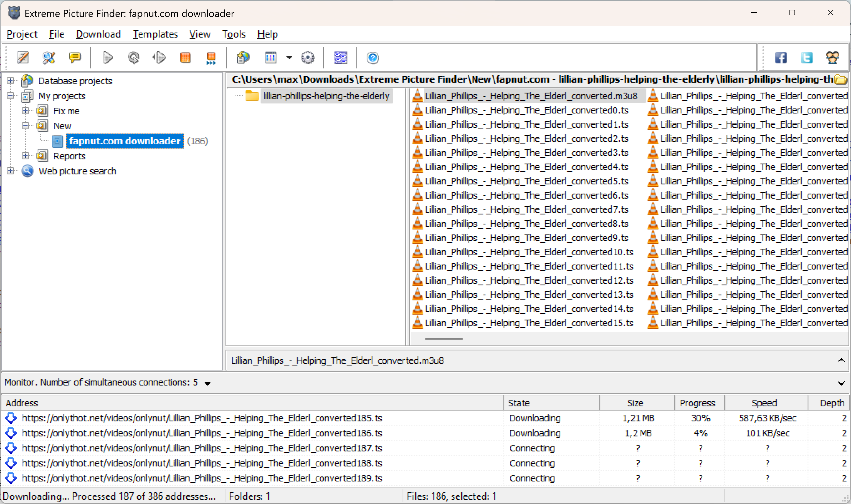851x504 pixels.
Task: Open the Facebook page icon
Action: pyautogui.click(x=781, y=58)
